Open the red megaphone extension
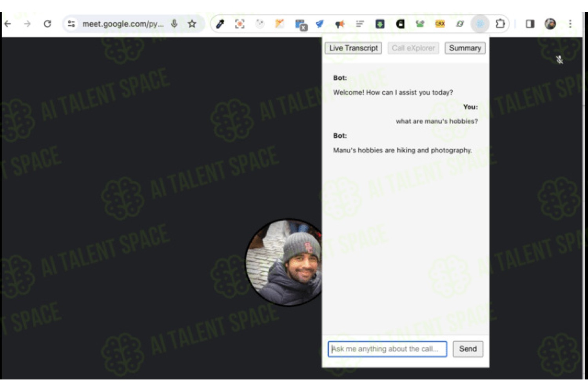Screen dimensions: 588x392 [339, 24]
